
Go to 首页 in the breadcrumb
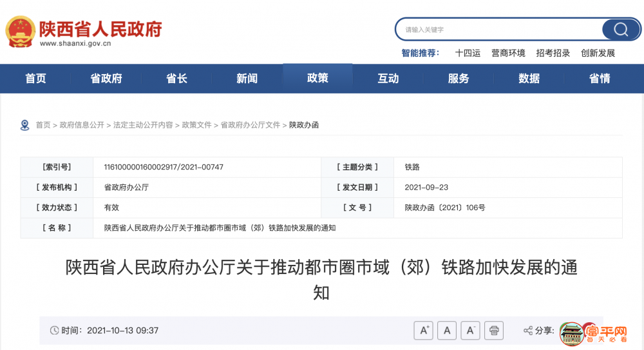pos(43,125)
